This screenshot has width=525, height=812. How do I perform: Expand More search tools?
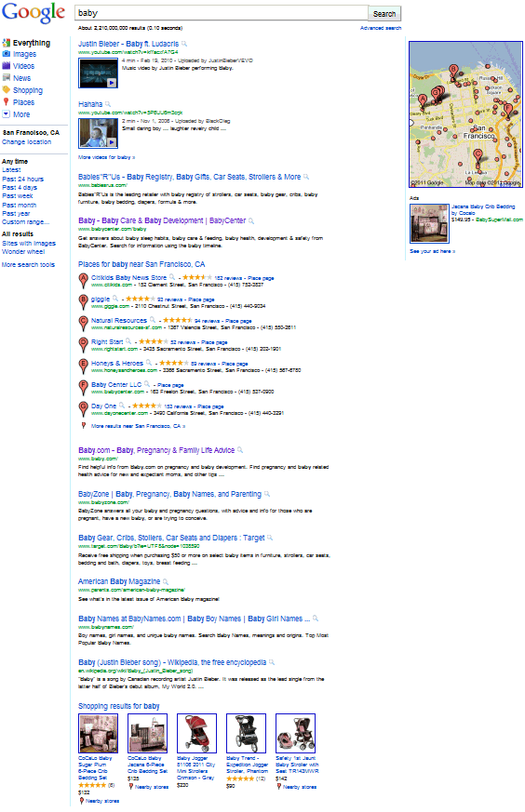pos(28,265)
